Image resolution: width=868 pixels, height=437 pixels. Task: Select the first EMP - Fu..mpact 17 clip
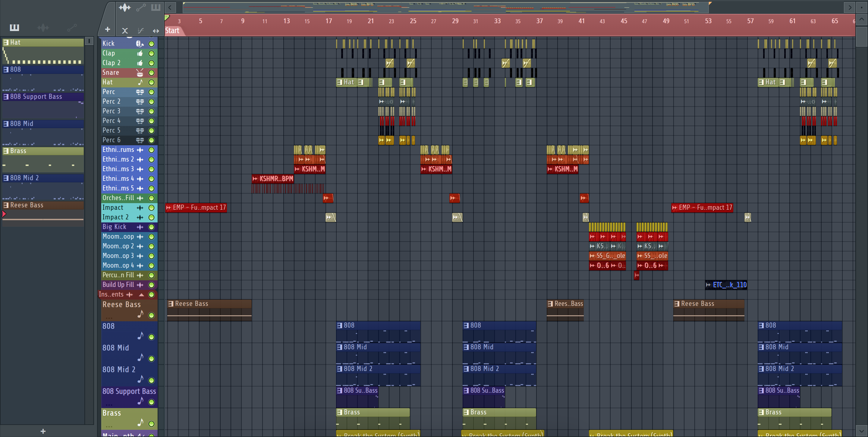coord(196,208)
